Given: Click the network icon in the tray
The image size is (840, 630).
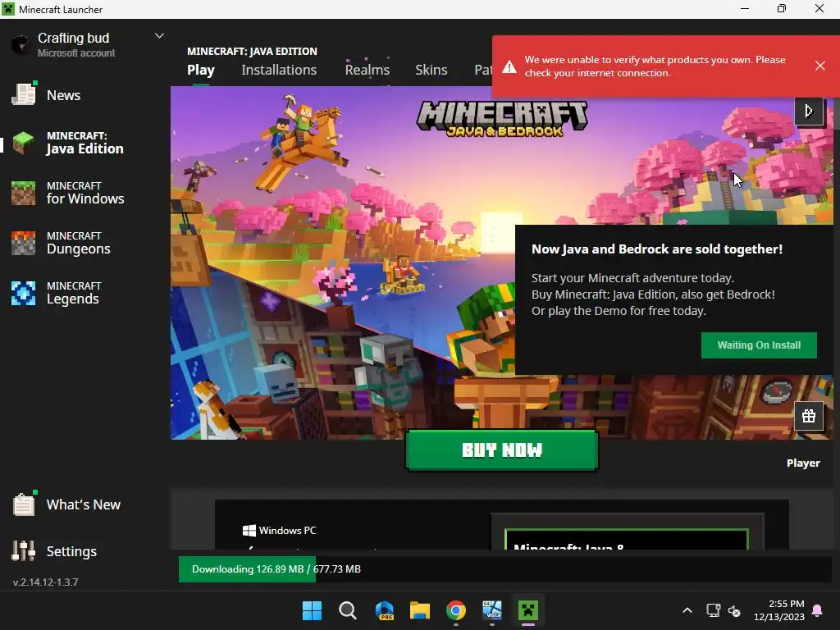Looking at the screenshot, I should point(713,610).
